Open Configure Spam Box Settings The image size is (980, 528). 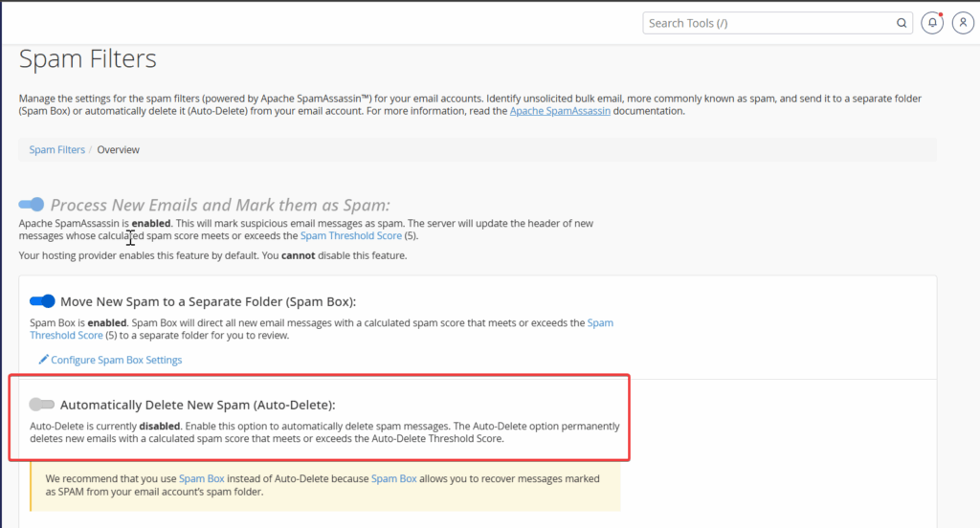point(116,361)
